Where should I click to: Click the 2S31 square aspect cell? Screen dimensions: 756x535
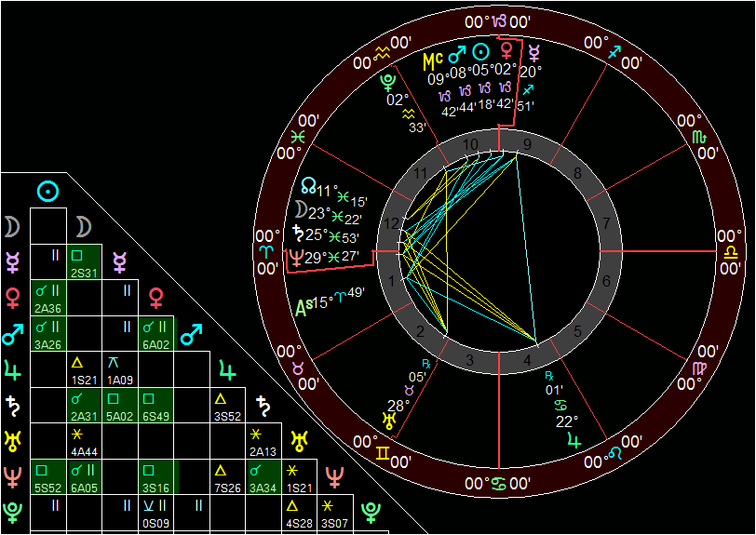84,261
